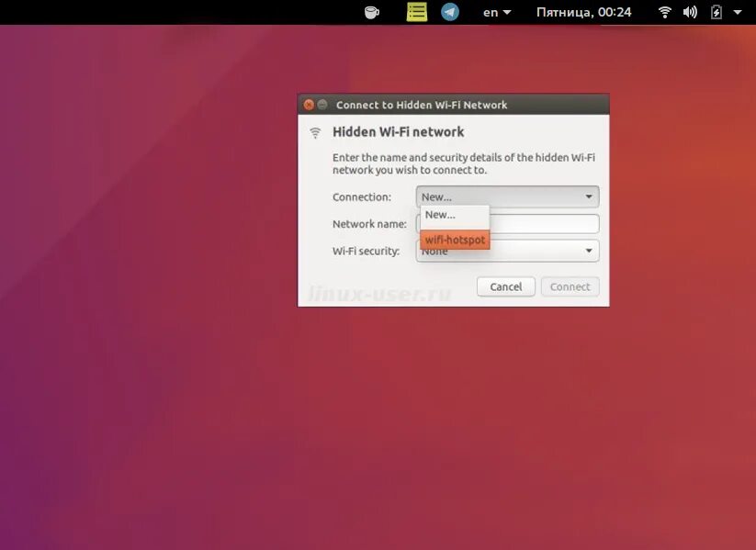The height and width of the screenshot is (550, 756).
Task: Open the battery charging indicator
Action: click(717, 12)
